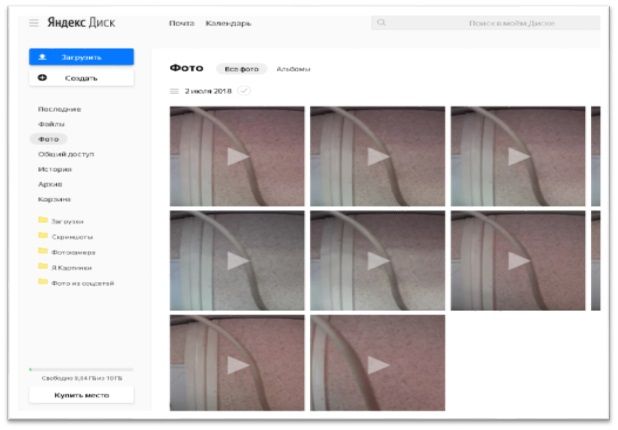Open the Фотокамера folder

(73, 252)
